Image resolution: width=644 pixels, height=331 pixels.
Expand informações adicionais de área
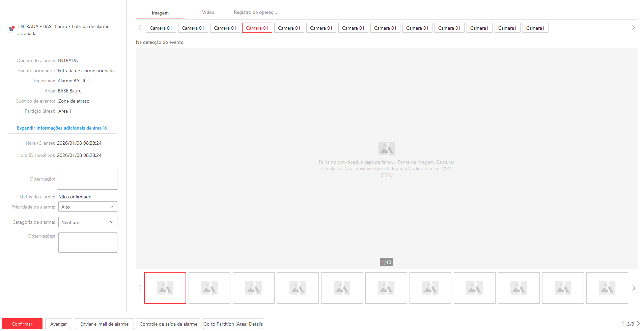click(62, 128)
